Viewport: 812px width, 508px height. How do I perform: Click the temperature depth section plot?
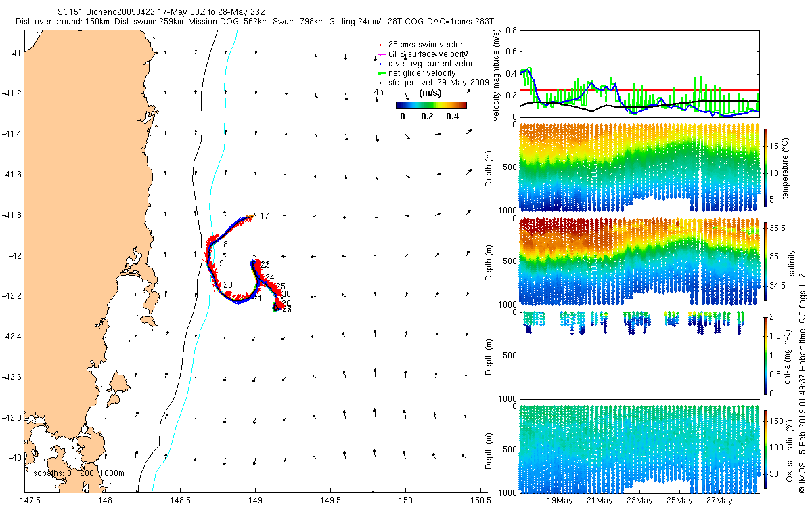coord(639,167)
